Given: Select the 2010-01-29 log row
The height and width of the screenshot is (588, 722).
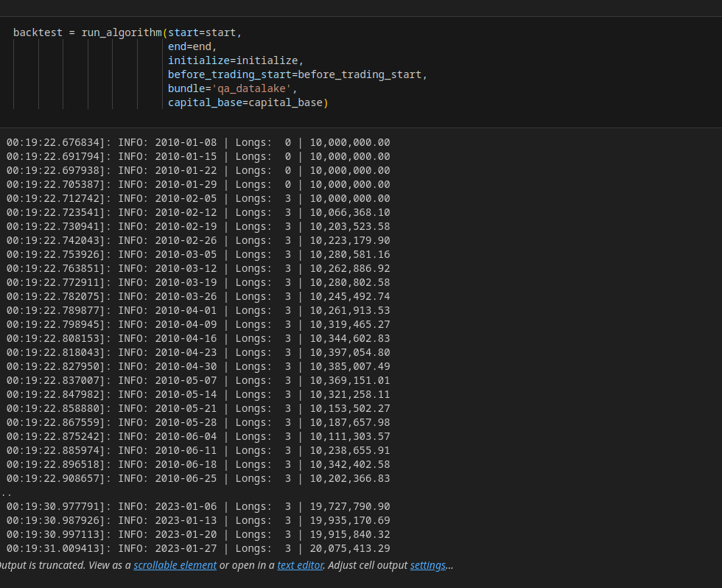Looking at the screenshot, I should point(198,185).
